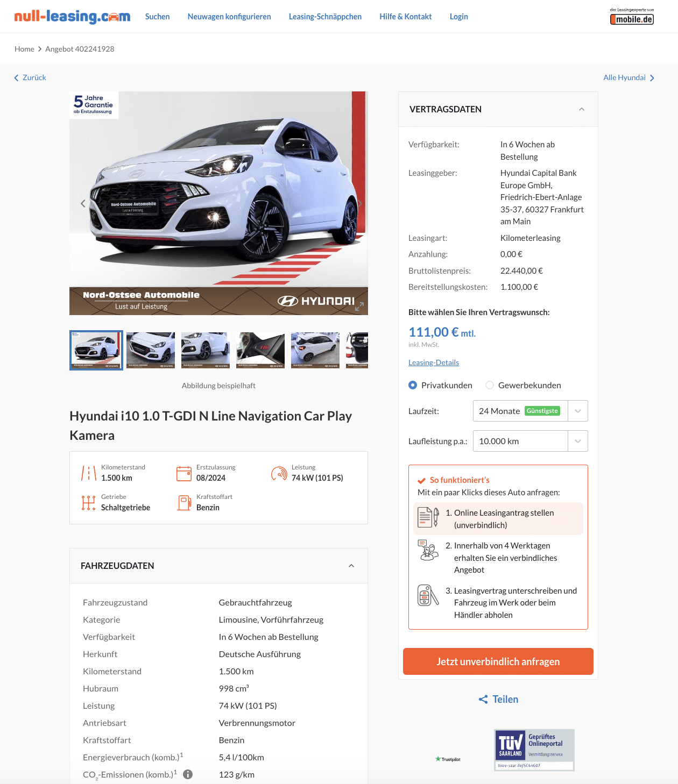
Task: Expand main photo to fullscreen
Action: coord(359,307)
